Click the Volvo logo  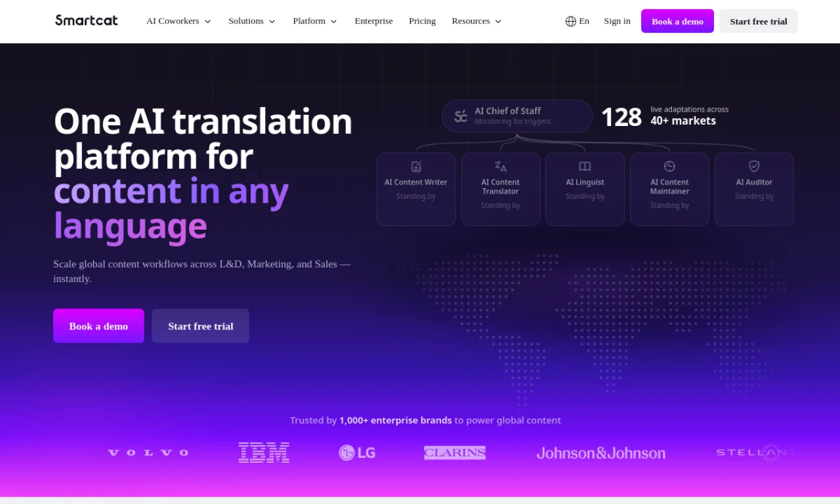coord(148,453)
